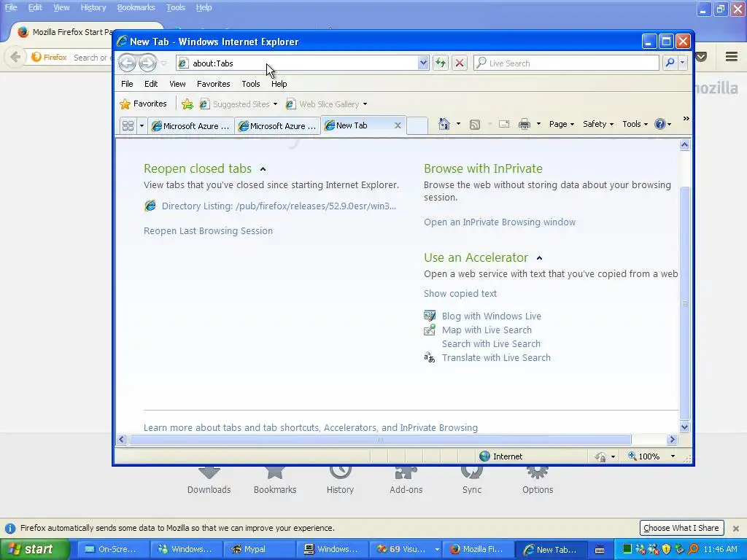Click the Windows Start button
The width and height of the screenshot is (747, 560).
tap(35, 549)
